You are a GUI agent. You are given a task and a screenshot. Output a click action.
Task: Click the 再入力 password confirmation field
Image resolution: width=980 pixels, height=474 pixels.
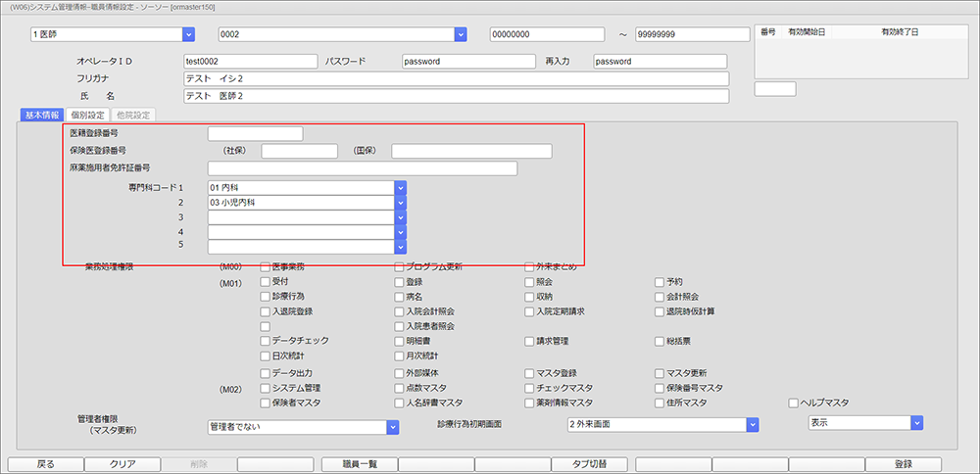point(660,62)
